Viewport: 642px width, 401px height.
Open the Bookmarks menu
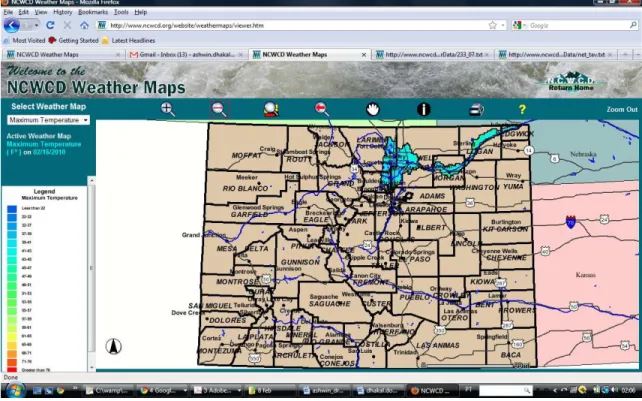click(x=93, y=12)
